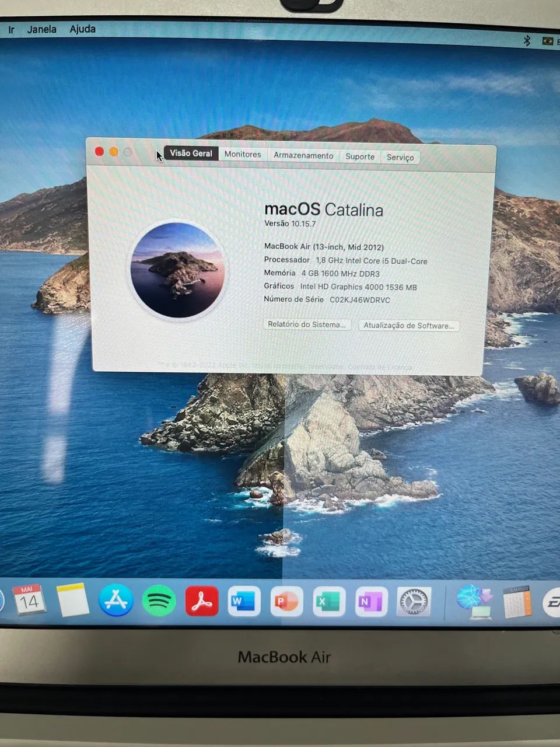
Task: Close the About This Mac window
Action: 99,152
